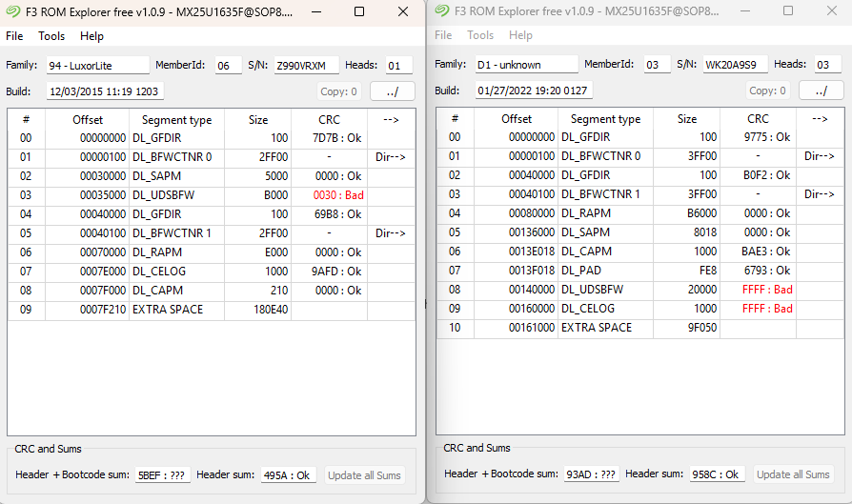Click the Dir--> link for DL_BFWCTNR 1 in the right window

820,194
